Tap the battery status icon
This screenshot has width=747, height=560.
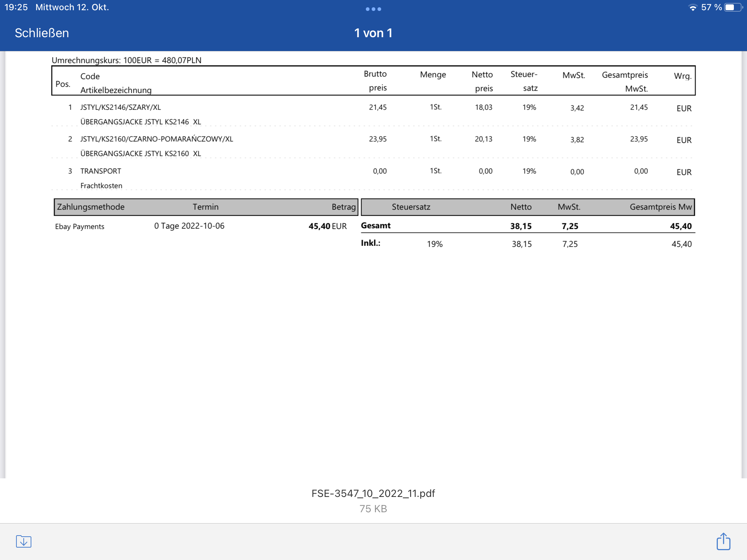pyautogui.click(x=734, y=8)
